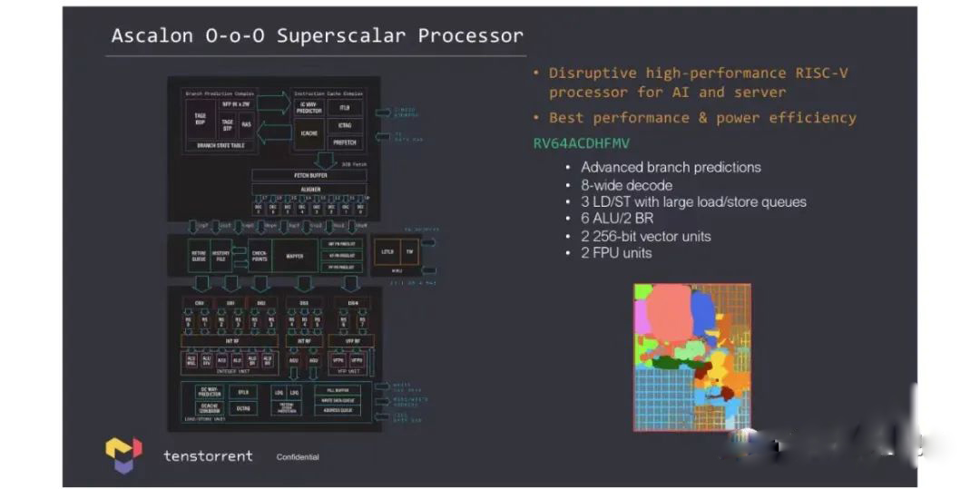Click the PREFETCH block
980x489 pixels.
[345, 142]
